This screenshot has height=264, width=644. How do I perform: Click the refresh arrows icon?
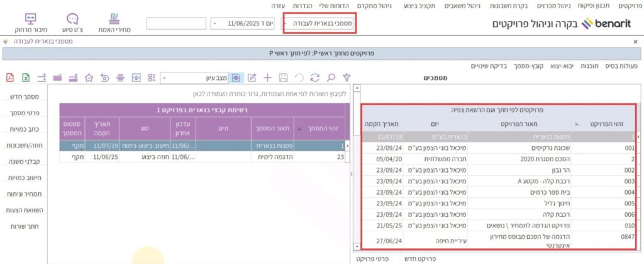(x=315, y=77)
